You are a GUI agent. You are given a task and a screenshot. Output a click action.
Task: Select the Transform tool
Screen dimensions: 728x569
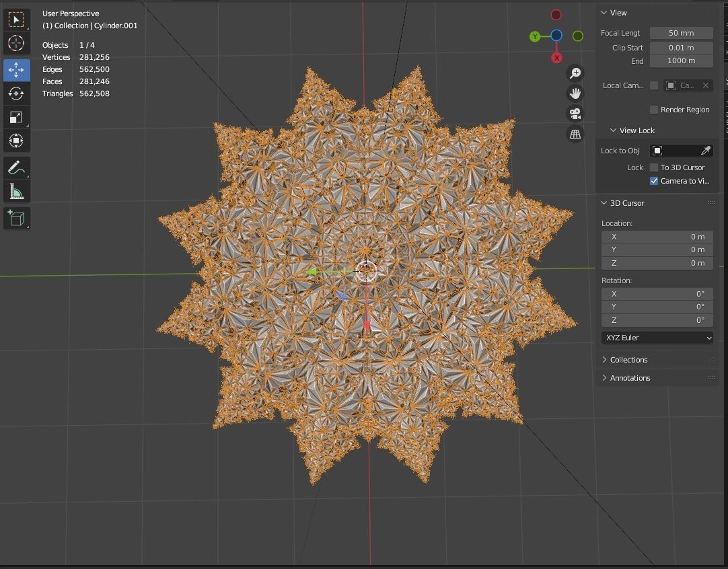tap(16, 141)
